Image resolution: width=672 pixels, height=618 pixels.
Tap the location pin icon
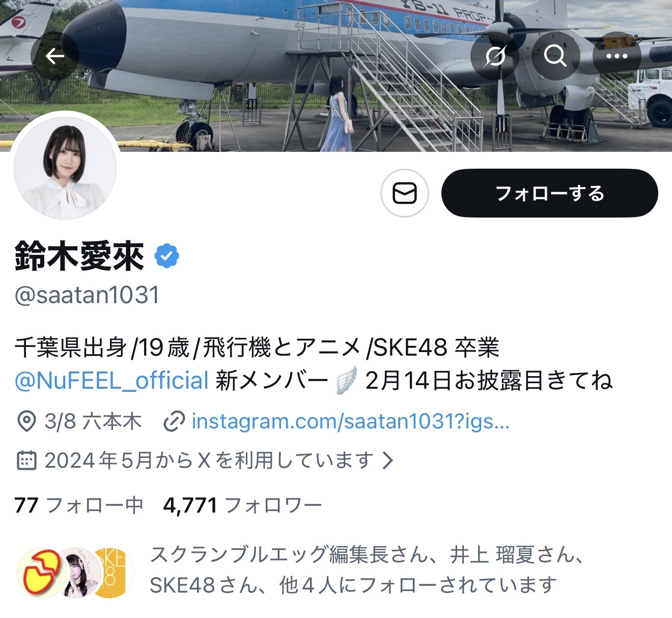pos(26,422)
